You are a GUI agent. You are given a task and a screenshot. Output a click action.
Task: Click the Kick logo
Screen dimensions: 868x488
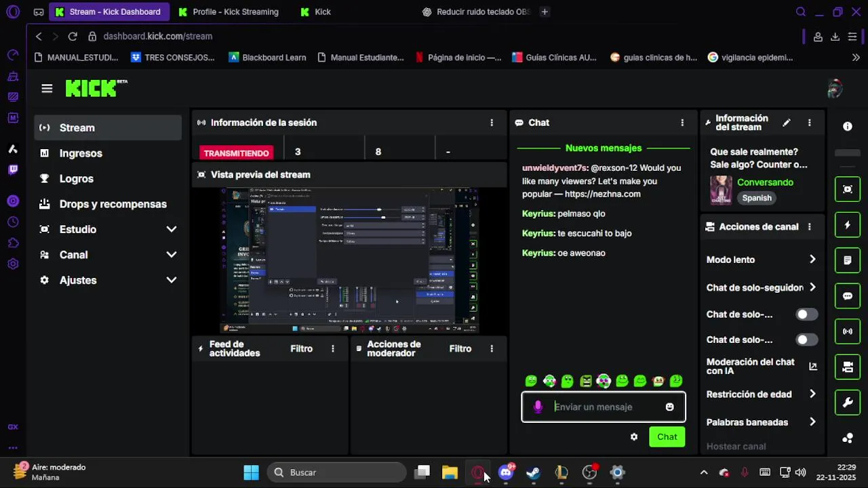(x=96, y=88)
